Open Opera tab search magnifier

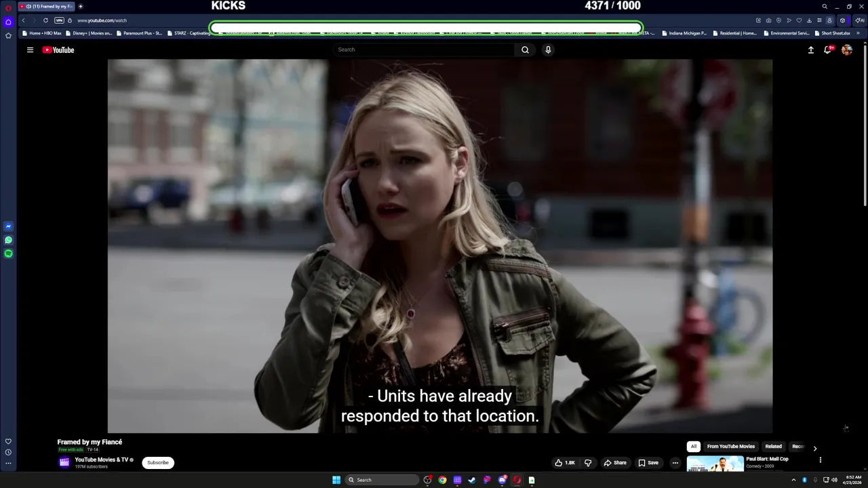(x=825, y=6)
